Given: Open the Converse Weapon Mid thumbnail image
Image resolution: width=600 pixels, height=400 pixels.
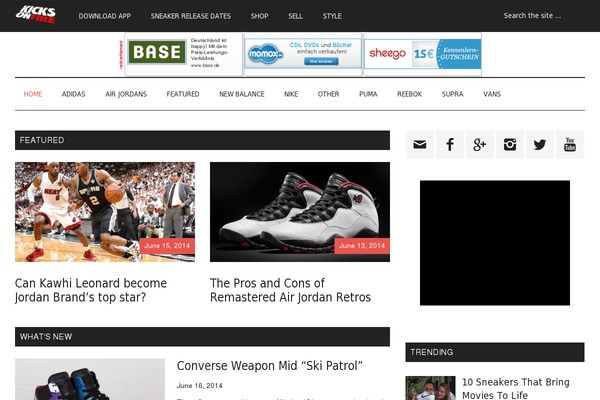Looking at the screenshot, I should (90, 379).
